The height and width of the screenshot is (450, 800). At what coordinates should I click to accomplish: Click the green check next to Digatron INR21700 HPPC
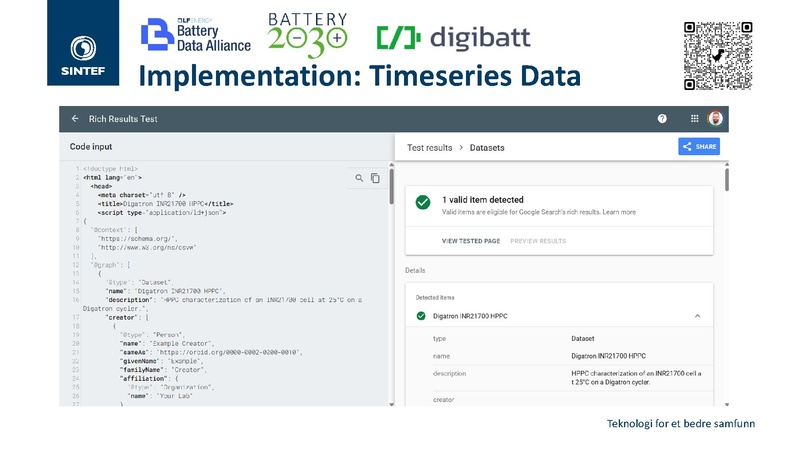coord(421,316)
